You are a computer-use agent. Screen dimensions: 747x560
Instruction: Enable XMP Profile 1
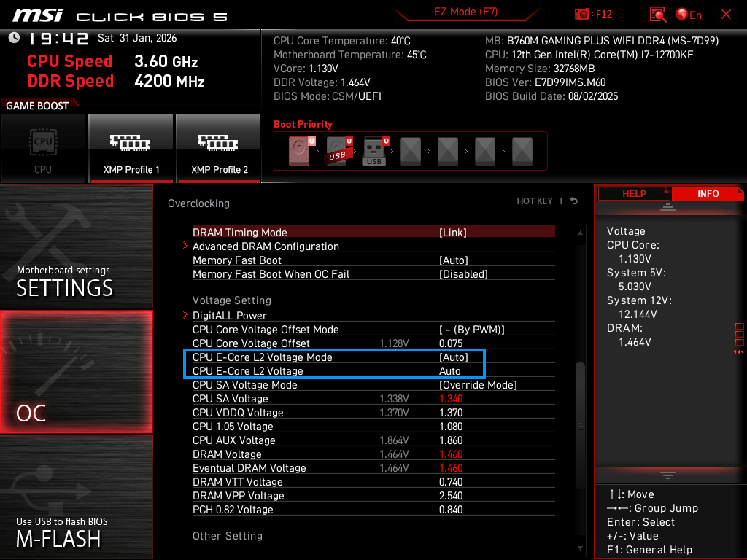tap(131, 149)
